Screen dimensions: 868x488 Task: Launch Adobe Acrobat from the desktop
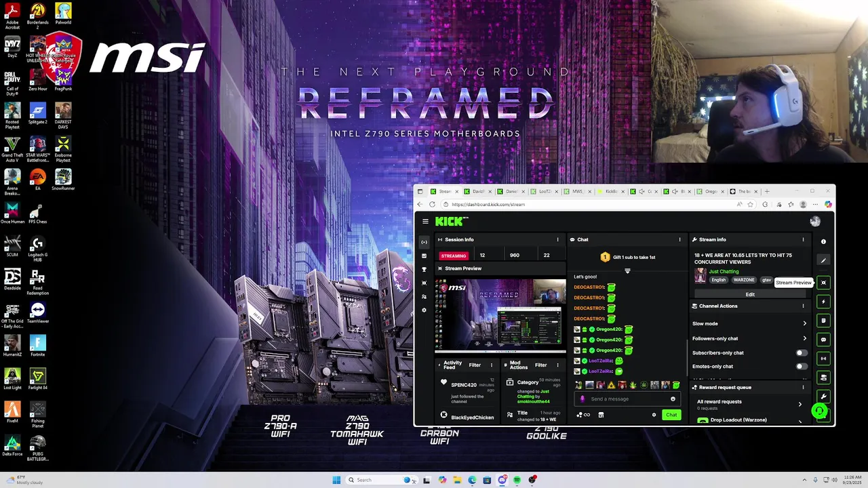click(12, 16)
